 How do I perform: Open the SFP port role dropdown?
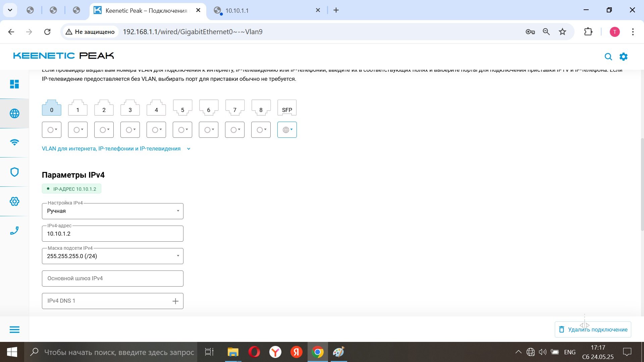point(287,130)
